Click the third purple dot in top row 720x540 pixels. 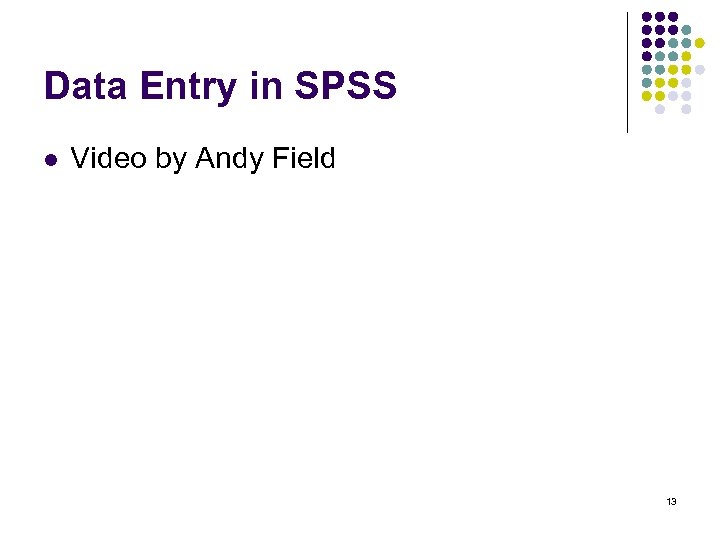point(673,18)
